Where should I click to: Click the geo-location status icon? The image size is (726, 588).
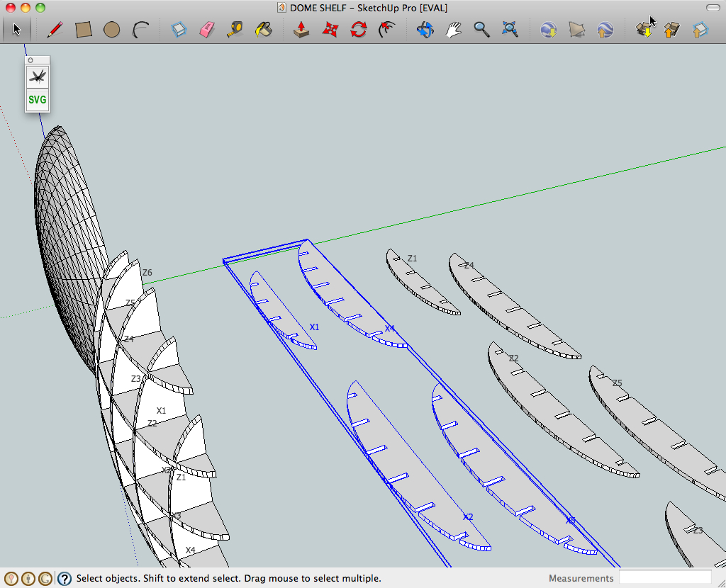[11, 578]
